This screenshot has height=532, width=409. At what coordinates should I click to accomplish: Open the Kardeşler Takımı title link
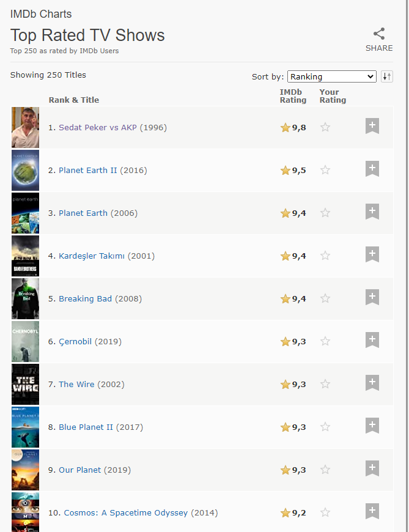pos(92,256)
